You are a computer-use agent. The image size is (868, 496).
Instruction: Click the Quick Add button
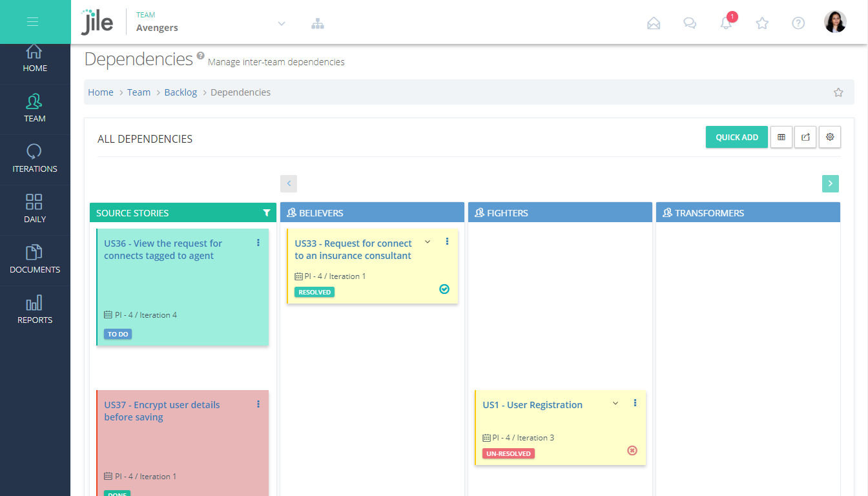point(736,137)
